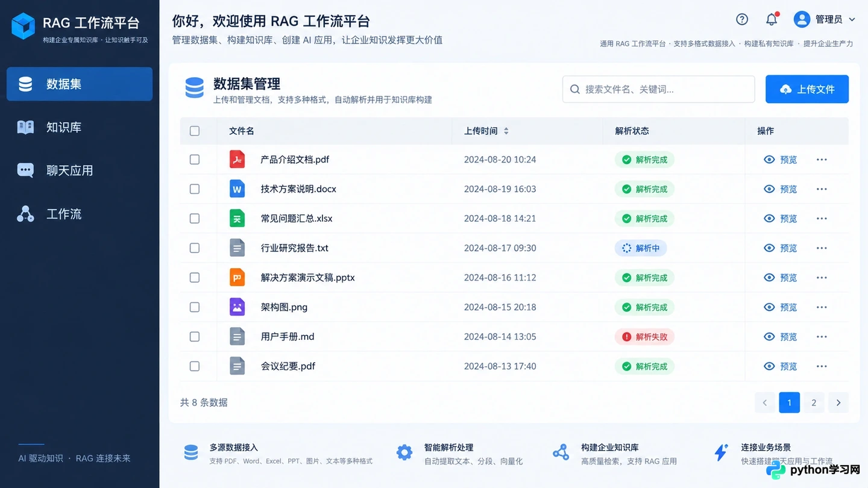Open the help question mark icon
This screenshot has height=488, width=868.
[742, 19]
